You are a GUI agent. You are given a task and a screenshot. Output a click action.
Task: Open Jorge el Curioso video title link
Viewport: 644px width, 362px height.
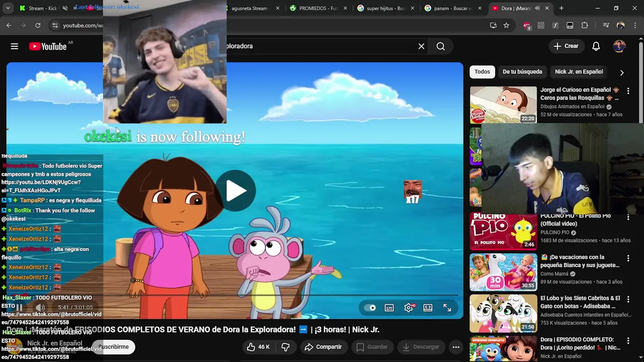click(x=580, y=94)
